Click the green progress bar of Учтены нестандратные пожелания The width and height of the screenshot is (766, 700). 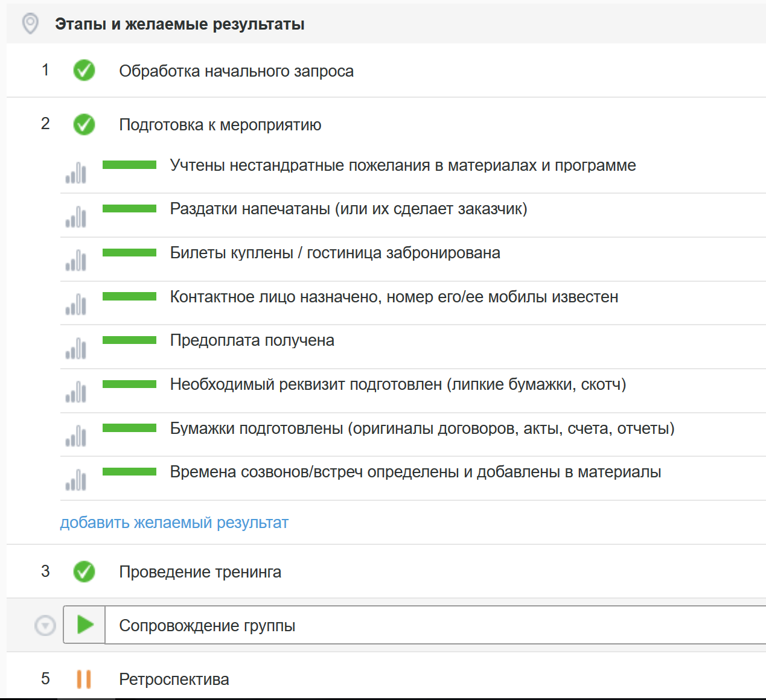click(129, 165)
